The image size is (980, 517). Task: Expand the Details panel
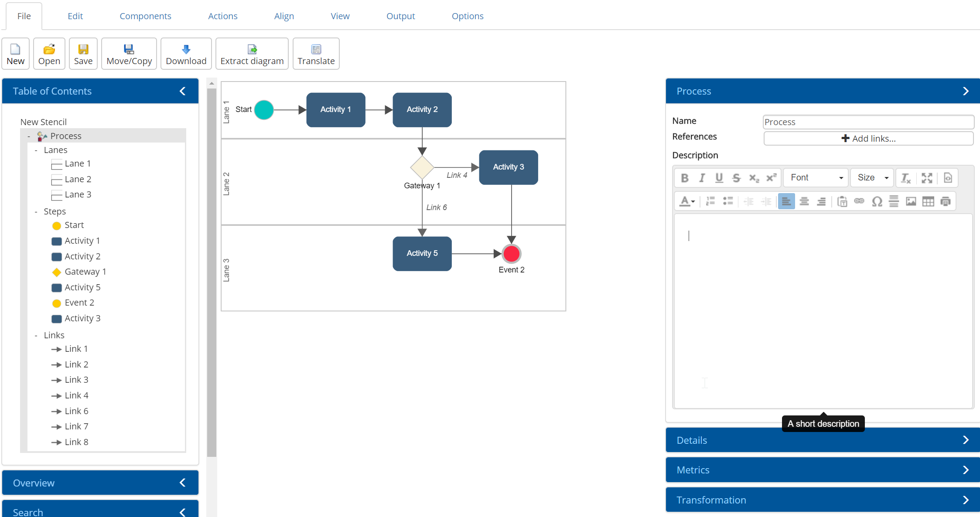(x=823, y=440)
